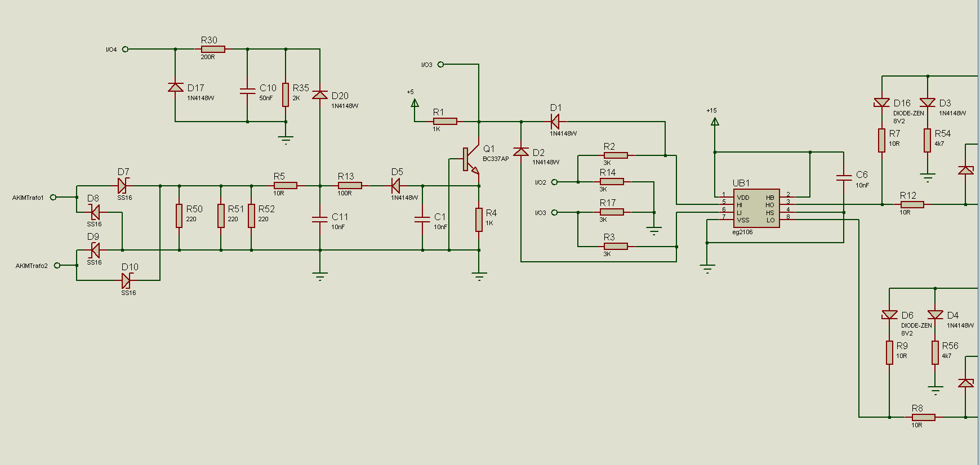Viewport: 980px width, 465px height.
Task: Click ground symbol below UB1 VSS
Action: 707,269
